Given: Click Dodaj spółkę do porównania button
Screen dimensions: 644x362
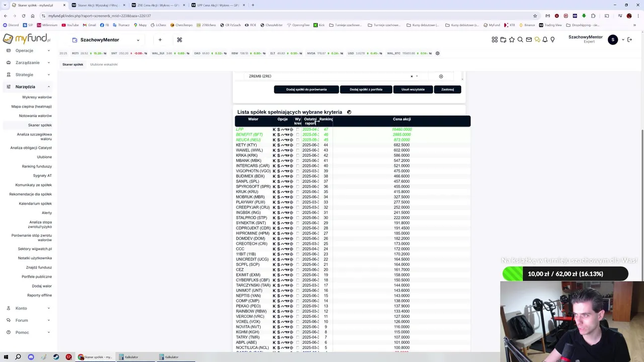Looking at the screenshot, I should [306, 89].
